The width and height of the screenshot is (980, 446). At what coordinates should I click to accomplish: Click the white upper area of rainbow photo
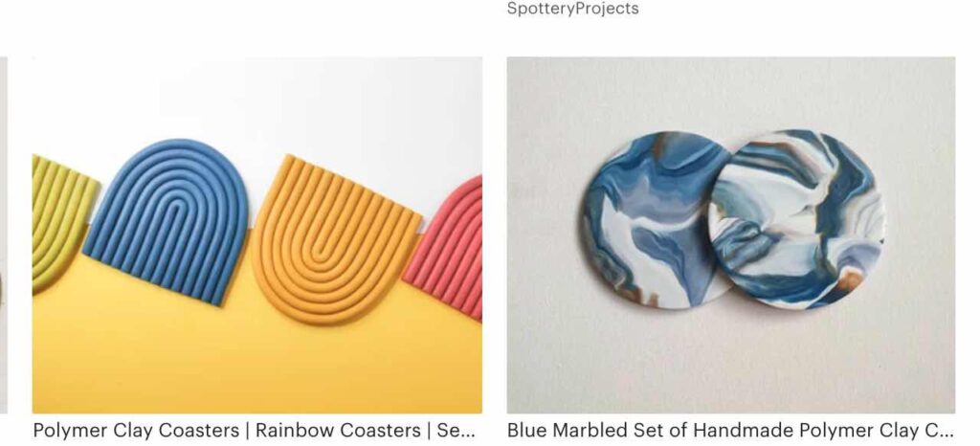tap(313, 100)
